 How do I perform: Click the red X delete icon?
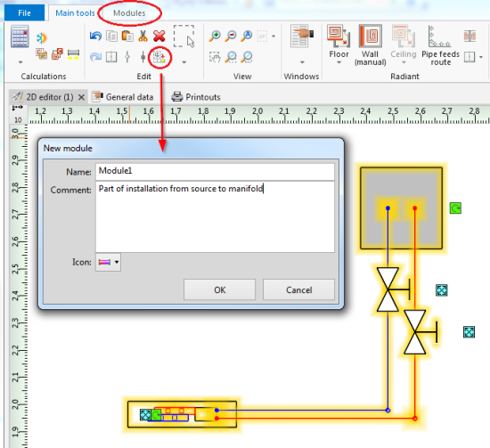click(159, 37)
